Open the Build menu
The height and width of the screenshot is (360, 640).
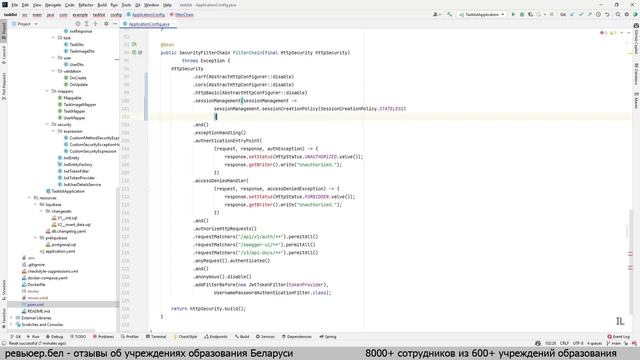click(102, 5)
